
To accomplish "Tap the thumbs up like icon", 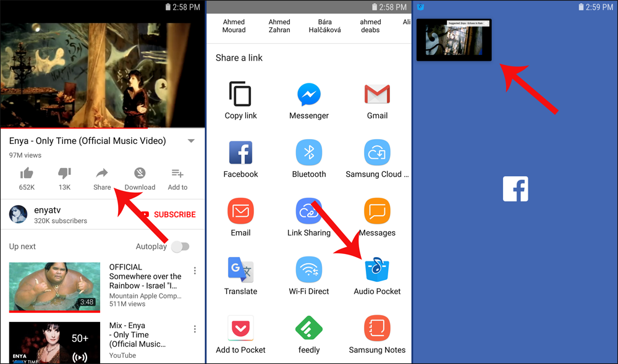I will [27, 173].
